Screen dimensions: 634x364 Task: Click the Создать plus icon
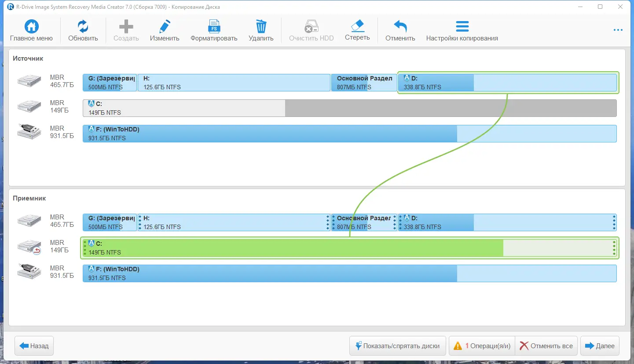click(x=126, y=27)
